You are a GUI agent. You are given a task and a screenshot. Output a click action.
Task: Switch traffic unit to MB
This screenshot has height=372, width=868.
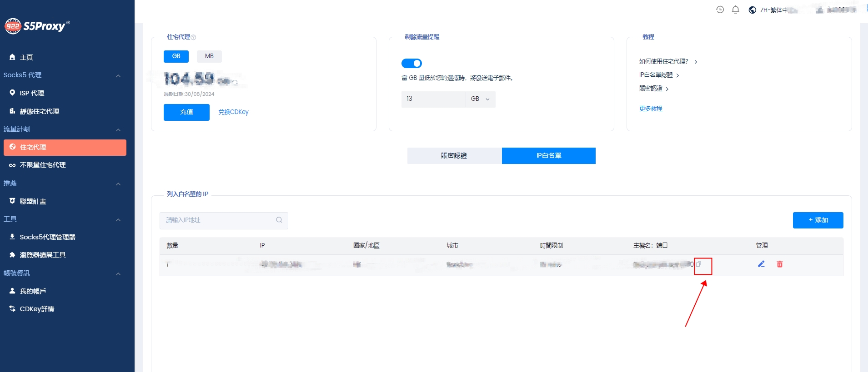(x=209, y=56)
